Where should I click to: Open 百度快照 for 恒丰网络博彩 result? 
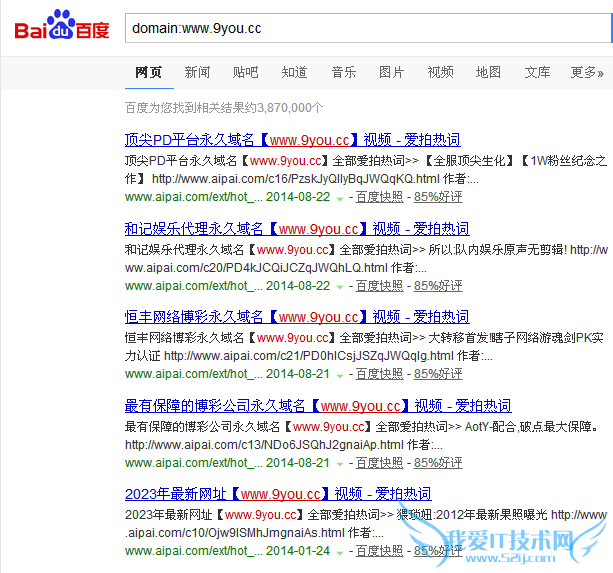tap(379, 374)
